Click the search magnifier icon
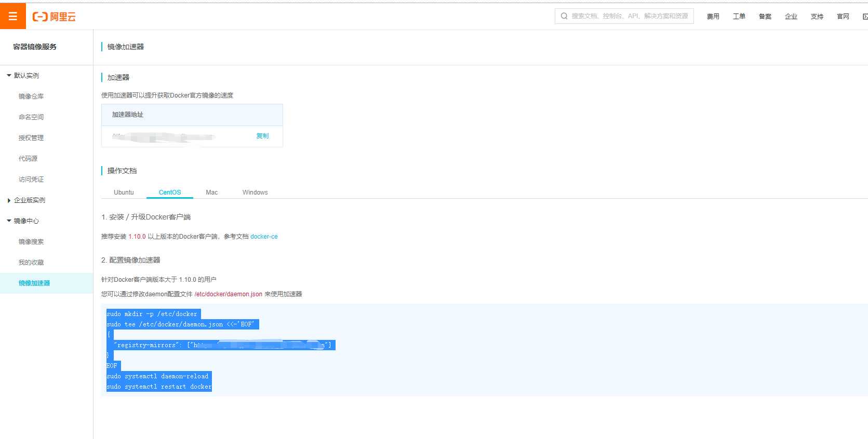Screen dimensions: 868x439 tap(564, 16)
